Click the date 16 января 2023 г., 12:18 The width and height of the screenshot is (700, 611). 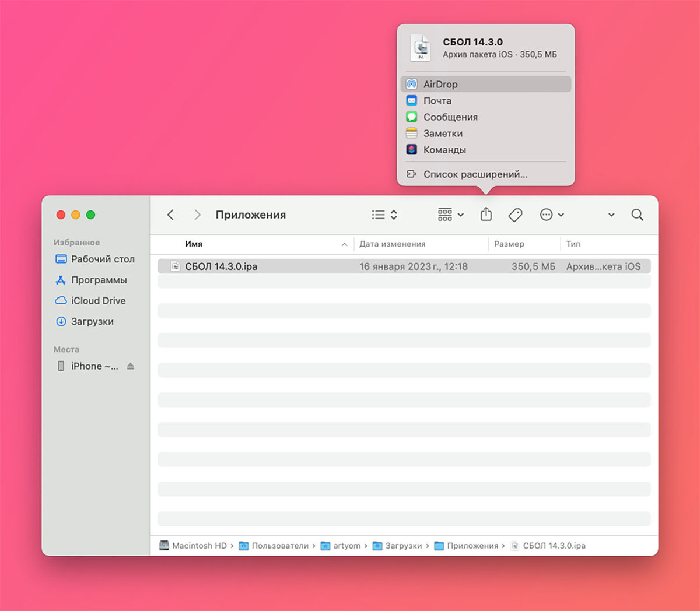[x=414, y=266]
